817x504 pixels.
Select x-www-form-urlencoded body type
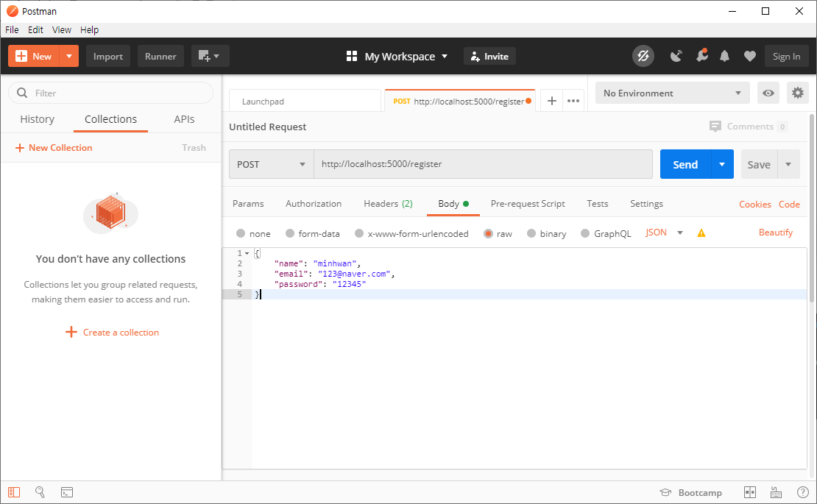(x=359, y=233)
